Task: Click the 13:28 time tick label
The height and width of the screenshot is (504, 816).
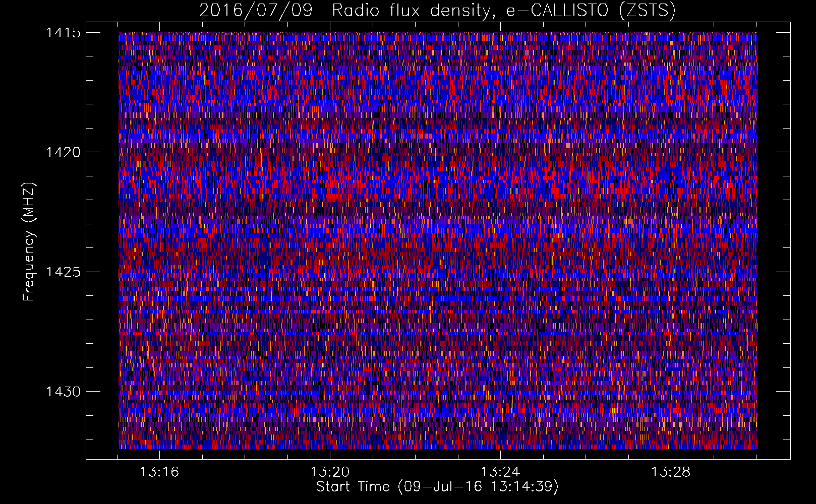Action: (x=671, y=472)
